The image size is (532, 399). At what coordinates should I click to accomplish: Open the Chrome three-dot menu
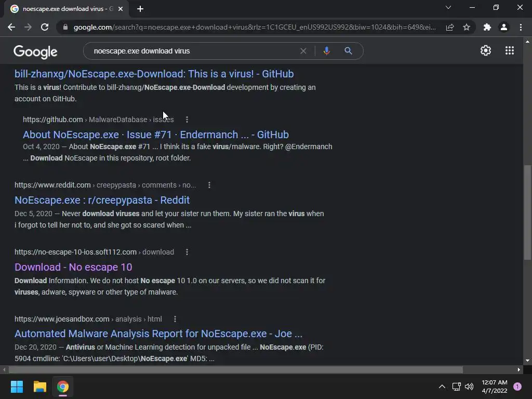pyautogui.click(x=521, y=27)
